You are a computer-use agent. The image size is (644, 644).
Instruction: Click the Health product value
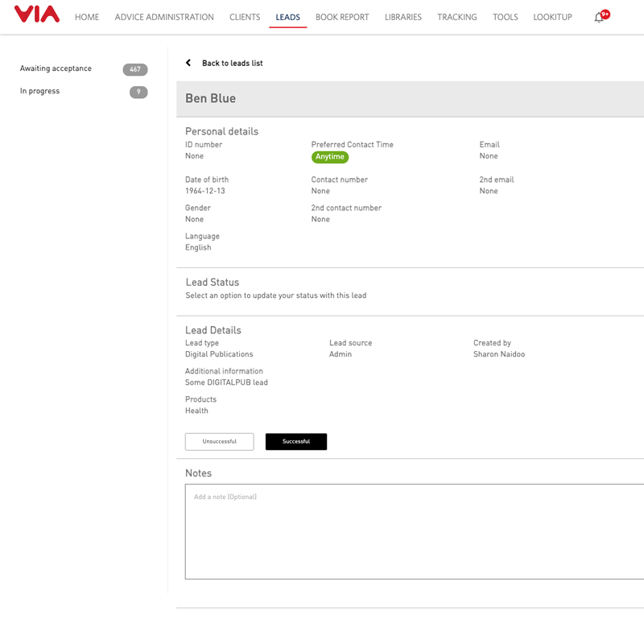196,411
